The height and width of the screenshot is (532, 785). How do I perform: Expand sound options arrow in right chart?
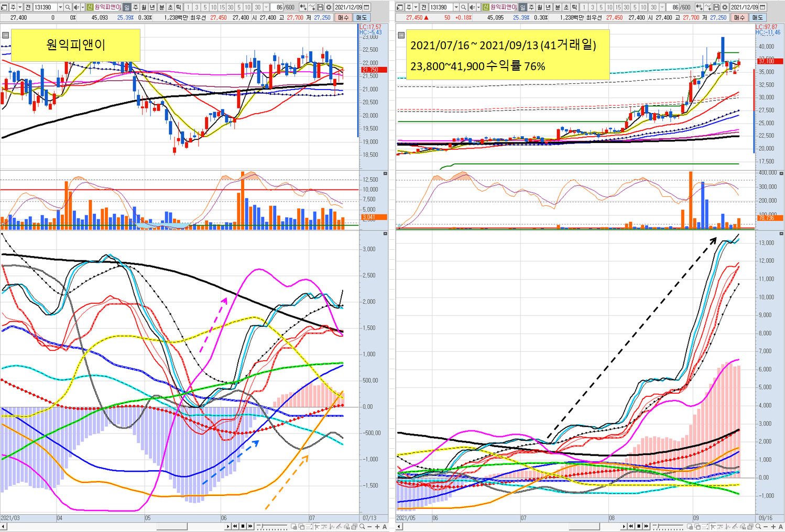478,7
